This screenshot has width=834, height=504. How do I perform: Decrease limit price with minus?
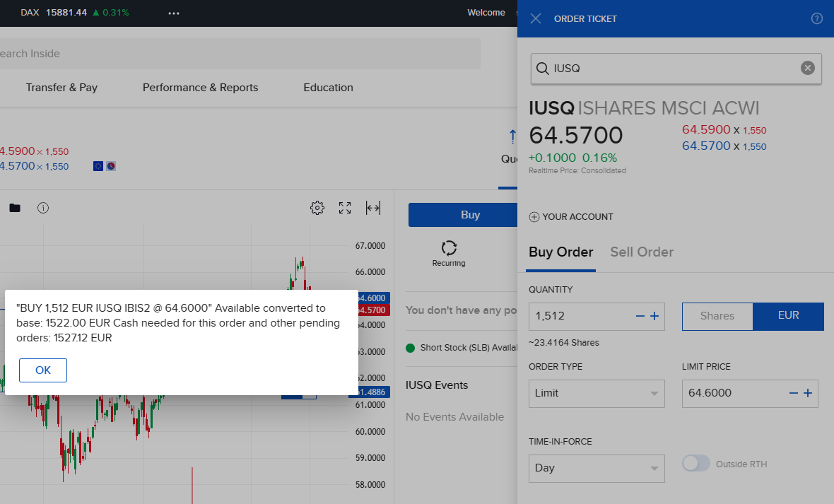click(794, 393)
